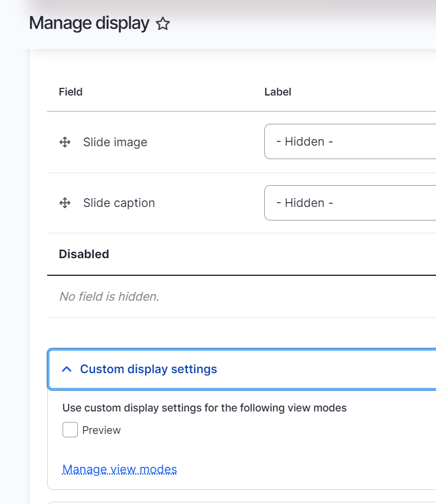Viewport: 436px width, 504px height.
Task: Click the Manage display page title
Action: click(x=88, y=24)
